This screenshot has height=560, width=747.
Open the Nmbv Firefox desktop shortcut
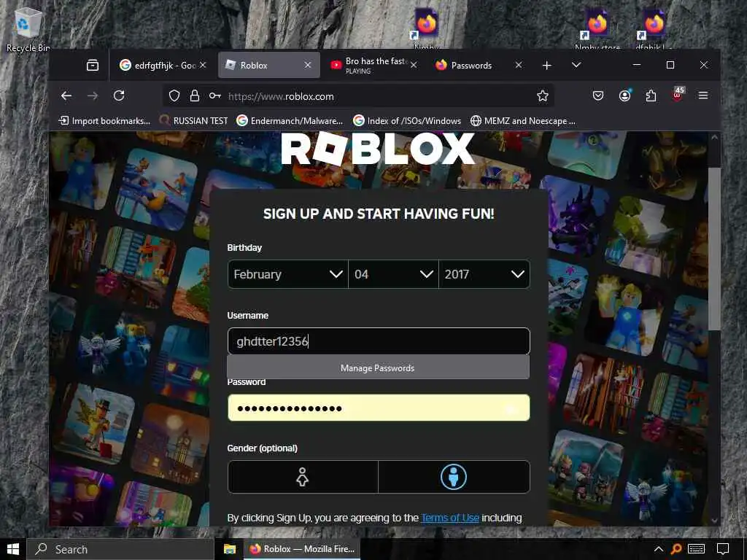coord(426,29)
